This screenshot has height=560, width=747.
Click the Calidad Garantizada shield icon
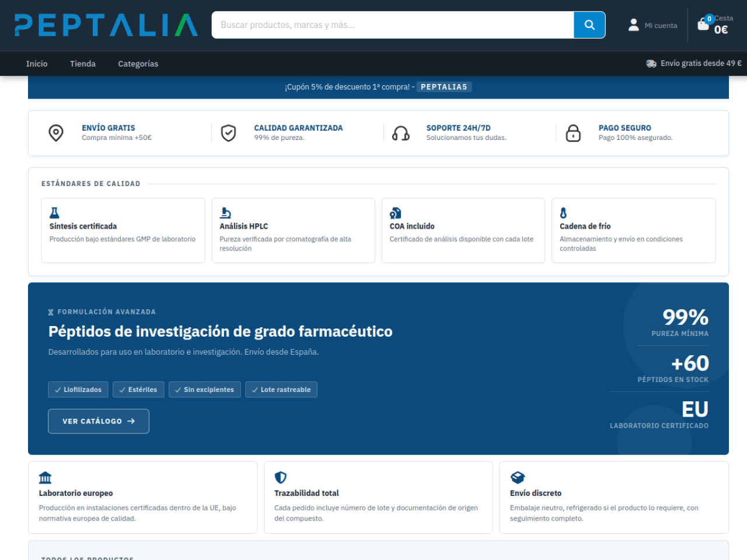coord(228,133)
